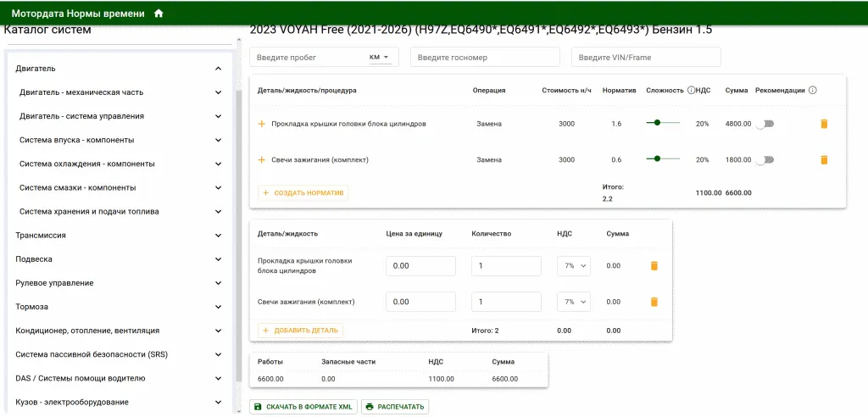
Task: Click the catalog sidebar scrollbar
Action: pos(238,236)
